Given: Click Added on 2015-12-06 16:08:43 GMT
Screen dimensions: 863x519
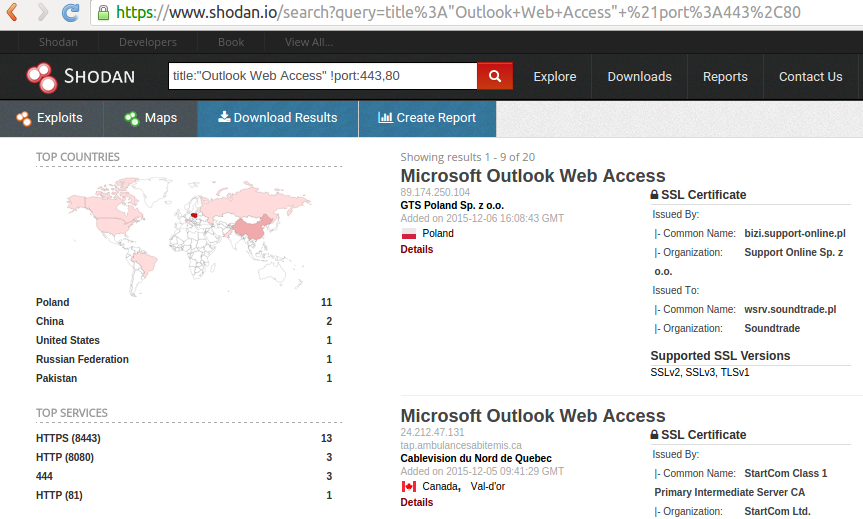Looking at the screenshot, I should [x=482, y=218].
